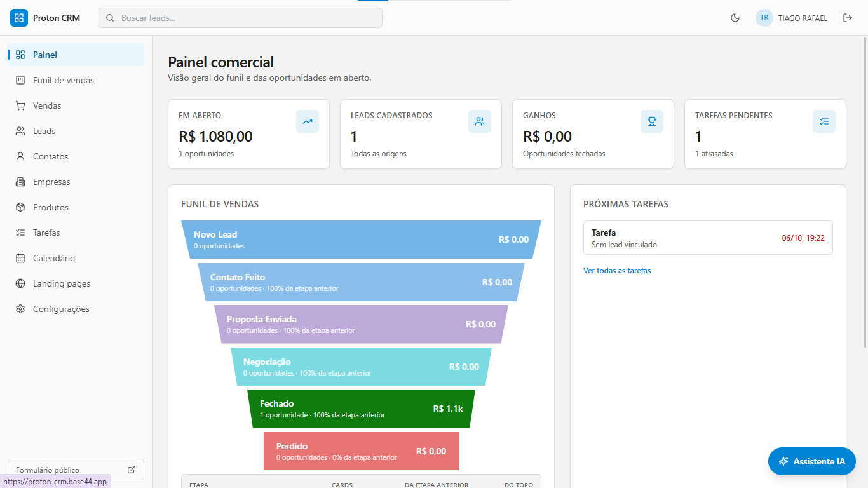868x488 pixels.
Task: Click the Proton CRM logo icon
Action: [19, 18]
